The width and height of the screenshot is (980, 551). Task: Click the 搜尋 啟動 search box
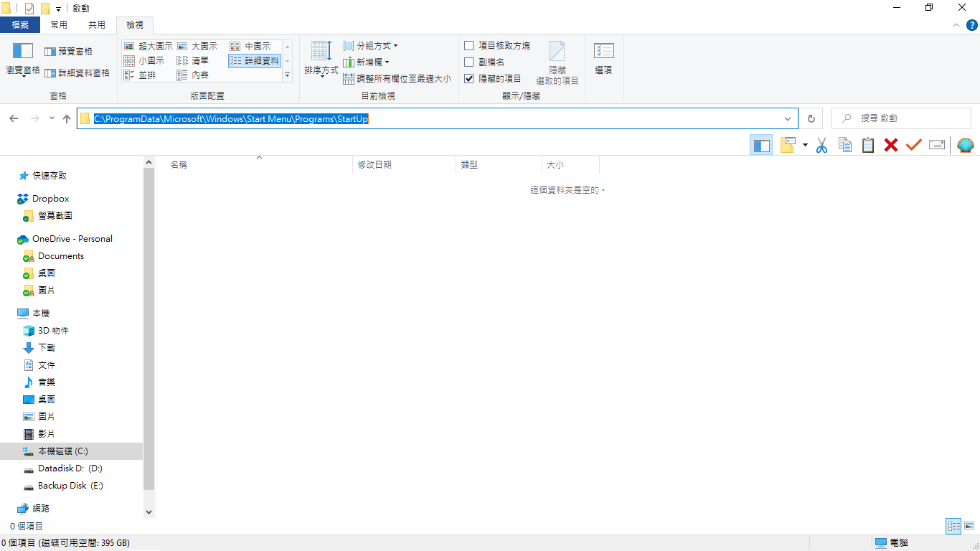(x=901, y=118)
